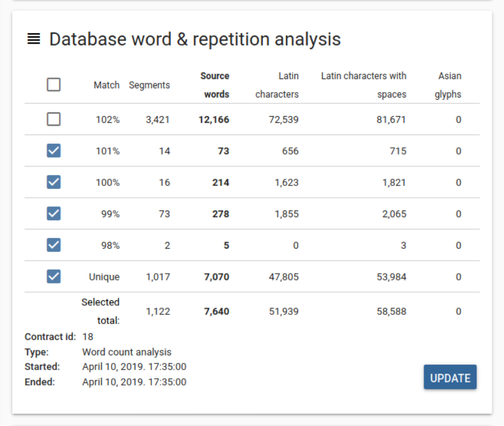Click the Segments column header
Screen dimensions: 504x426
click(150, 85)
